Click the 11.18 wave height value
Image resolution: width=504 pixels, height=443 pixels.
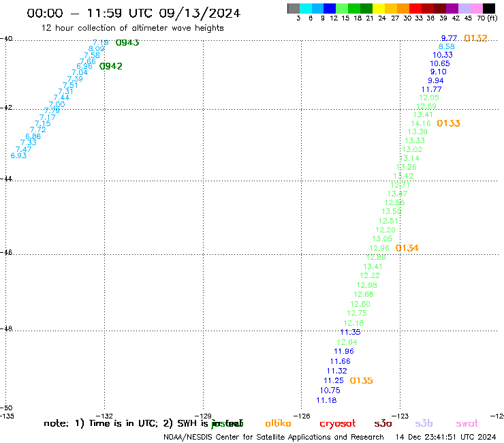[x=326, y=401]
